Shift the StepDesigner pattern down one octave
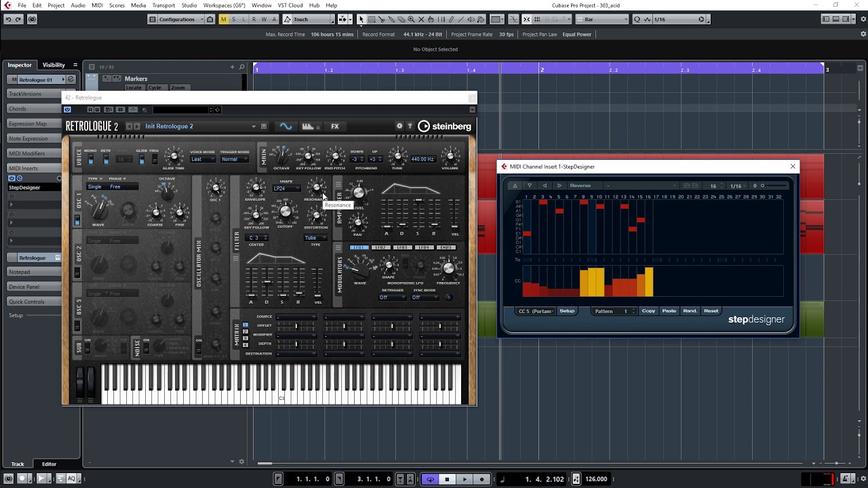 pos(530,186)
